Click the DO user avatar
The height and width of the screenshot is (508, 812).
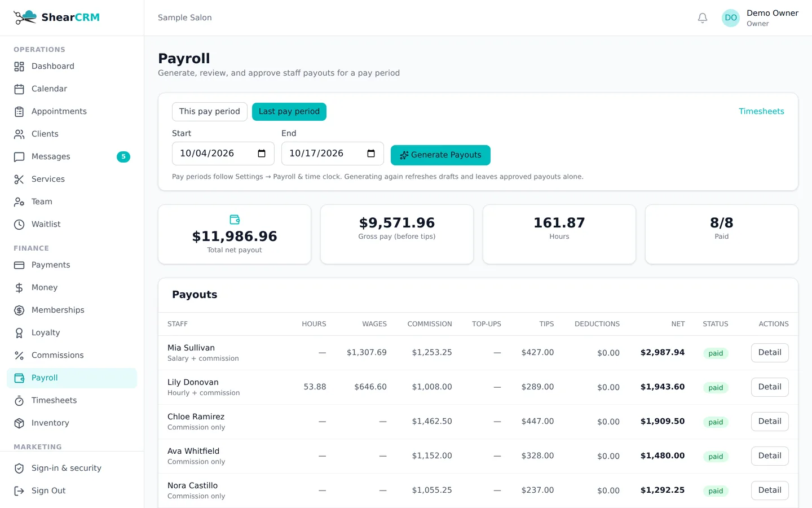731,18
